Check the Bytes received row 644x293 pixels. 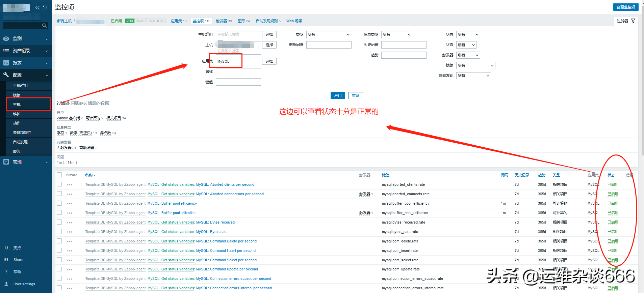pyautogui.click(x=59, y=222)
